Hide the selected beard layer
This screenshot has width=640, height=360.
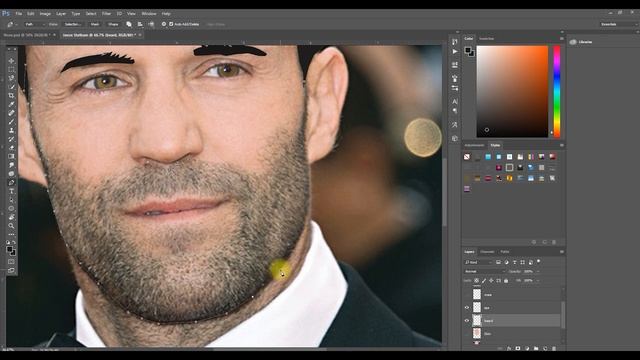coord(467,321)
